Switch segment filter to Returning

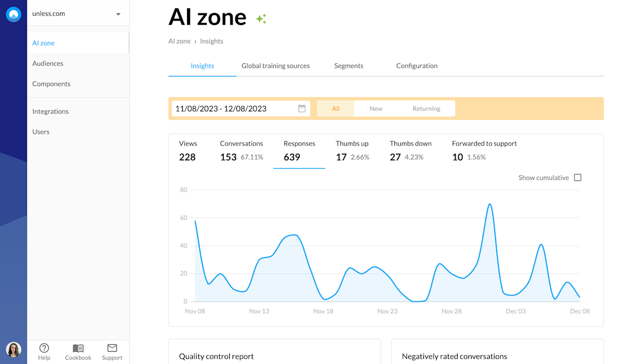427,108
